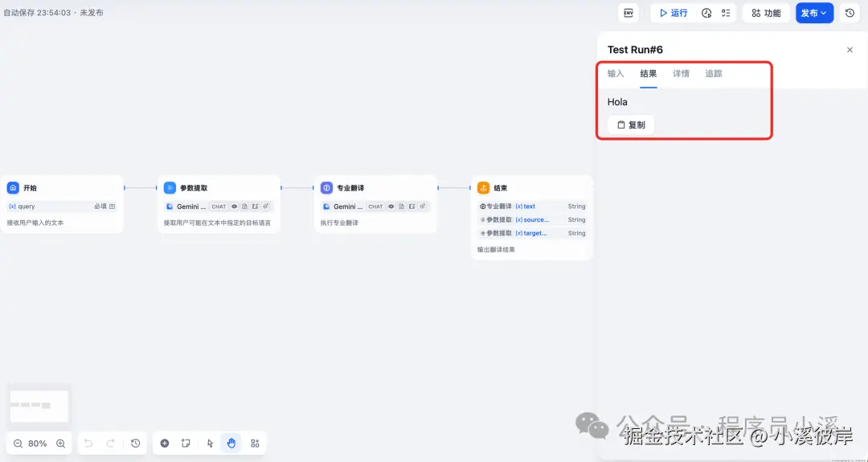Close the Test Run#6 panel
The width and height of the screenshot is (868, 462).
[850, 50]
